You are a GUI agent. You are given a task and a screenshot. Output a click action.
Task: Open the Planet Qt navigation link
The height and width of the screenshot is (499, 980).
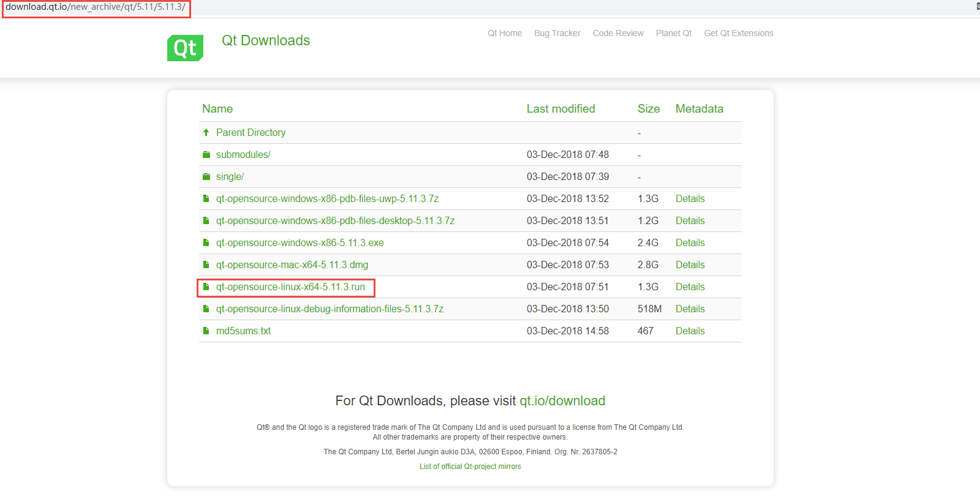pyautogui.click(x=674, y=33)
